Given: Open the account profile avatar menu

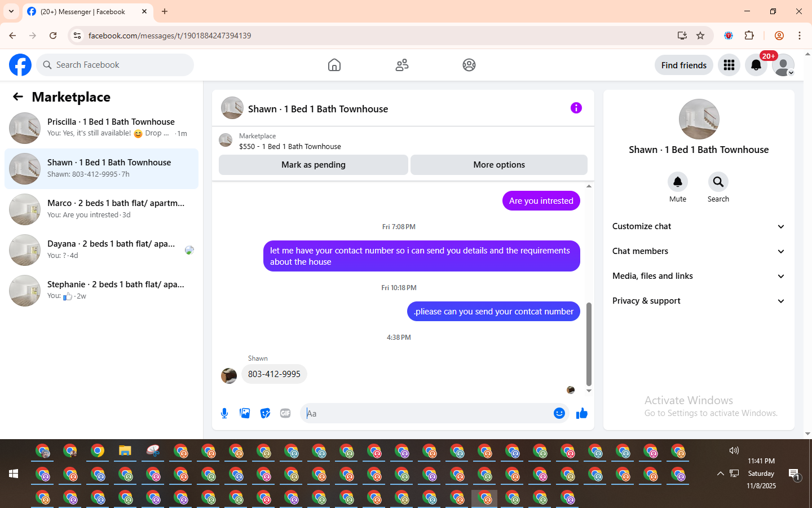Looking at the screenshot, I should [783, 65].
